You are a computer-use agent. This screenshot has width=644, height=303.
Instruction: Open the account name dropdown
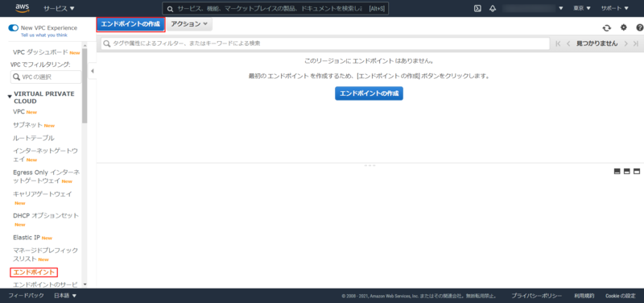pyautogui.click(x=533, y=8)
